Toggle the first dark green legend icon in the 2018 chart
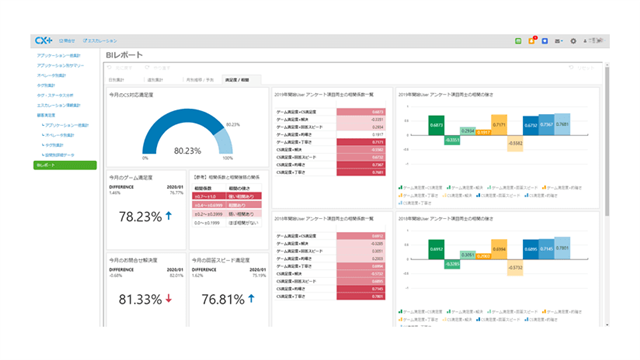The width and height of the screenshot is (640, 360). click(400, 312)
